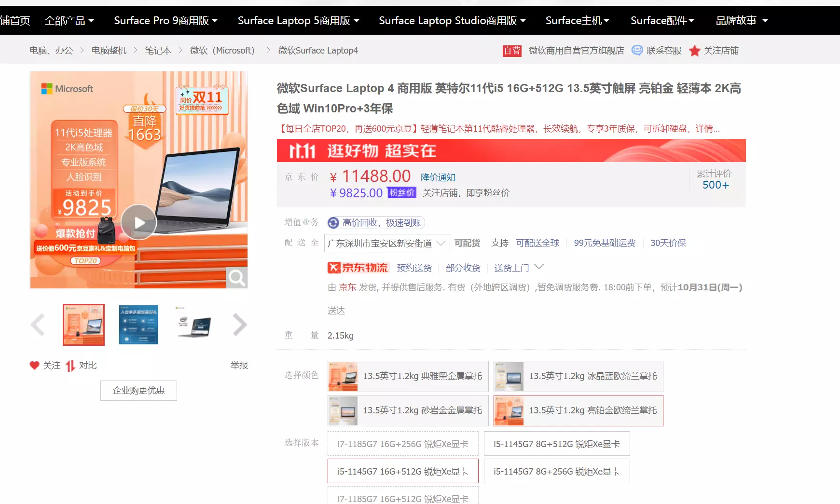Show next product thumbnails with right arrow
This screenshot has height=504, width=840.
coord(240,325)
